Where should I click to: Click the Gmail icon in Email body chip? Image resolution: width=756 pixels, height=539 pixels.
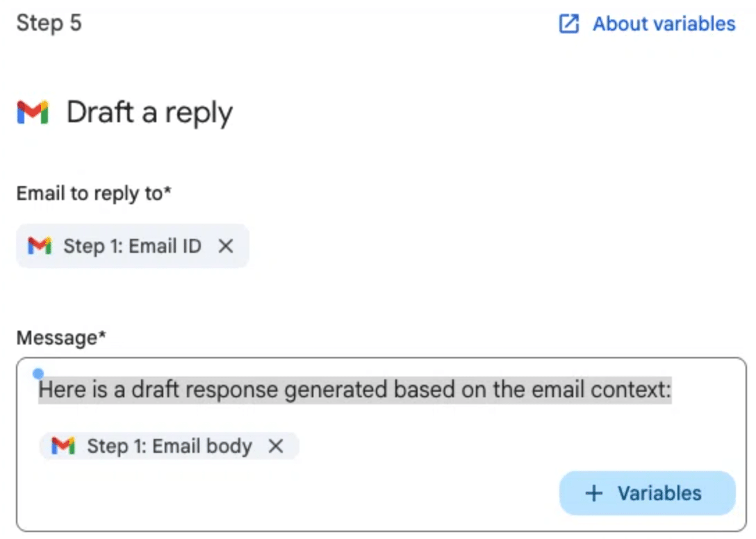pyautogui.click(x=63, y=446)
